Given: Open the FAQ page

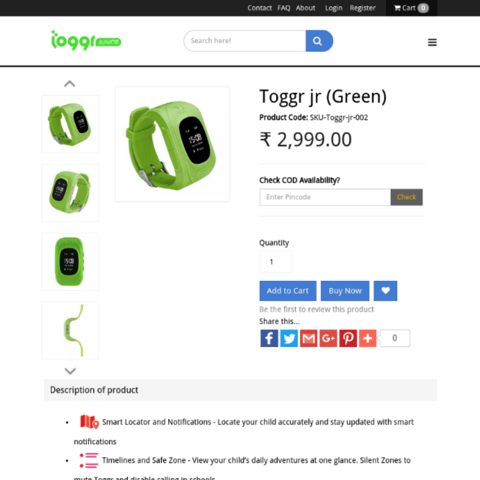Looking at the screenshot, I should coord(284,8).
